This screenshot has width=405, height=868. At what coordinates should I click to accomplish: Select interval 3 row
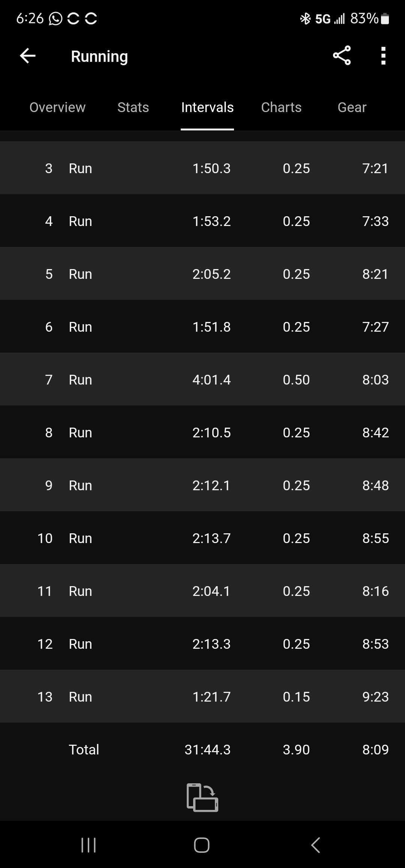[202, 168]
